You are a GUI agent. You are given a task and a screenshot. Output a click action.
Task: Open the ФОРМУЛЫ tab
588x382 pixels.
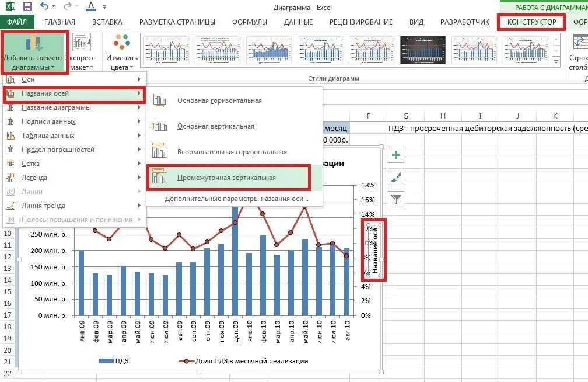tap(250, 22)
